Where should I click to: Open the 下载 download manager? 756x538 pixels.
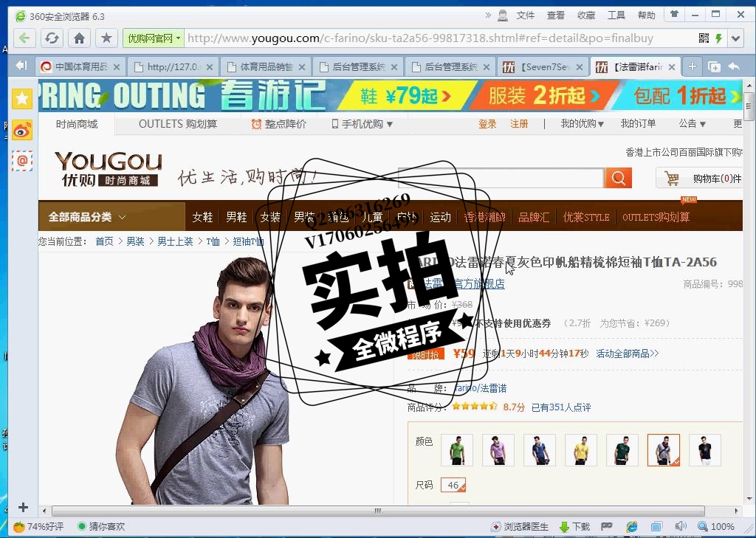click(574, 526)
